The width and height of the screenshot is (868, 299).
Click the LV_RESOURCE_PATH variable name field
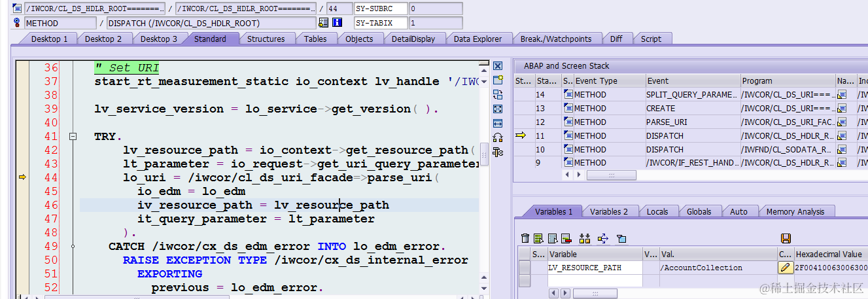pyautogui.click(x=595, y=267)
